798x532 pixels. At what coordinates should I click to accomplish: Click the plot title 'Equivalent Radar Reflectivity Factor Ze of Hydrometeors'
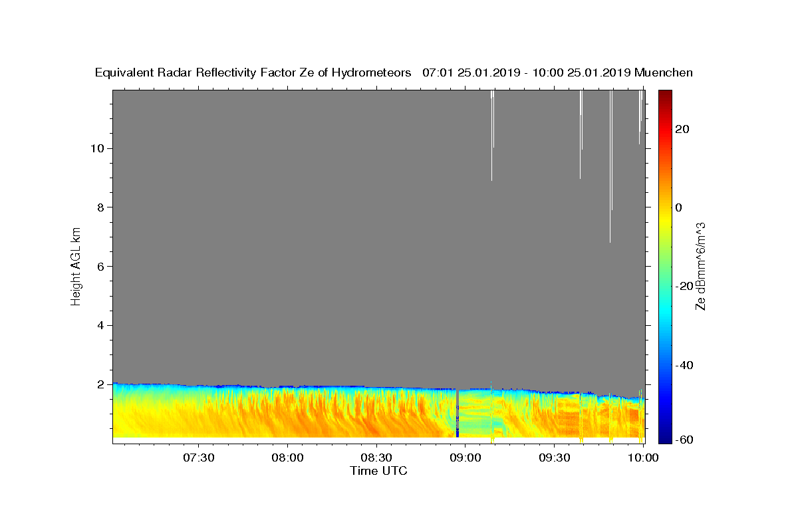pos(253,72)
